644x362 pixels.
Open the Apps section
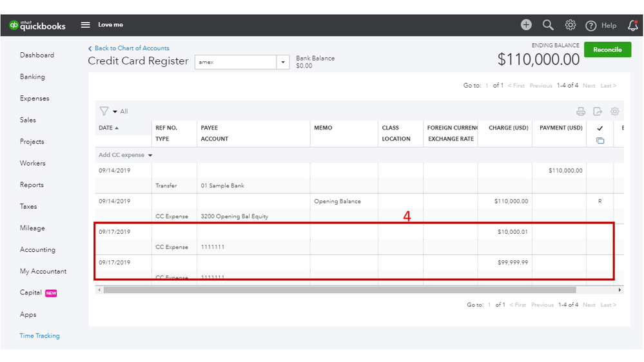tap(28, 314)
